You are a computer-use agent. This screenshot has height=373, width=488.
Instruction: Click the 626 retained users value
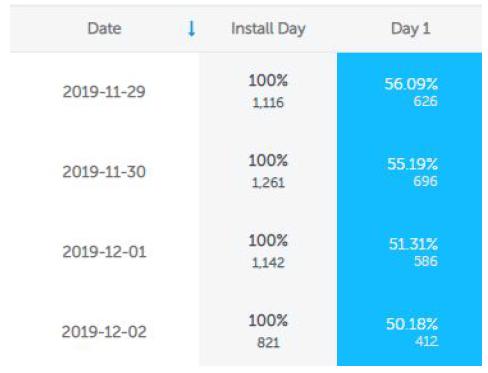(425, 101)
